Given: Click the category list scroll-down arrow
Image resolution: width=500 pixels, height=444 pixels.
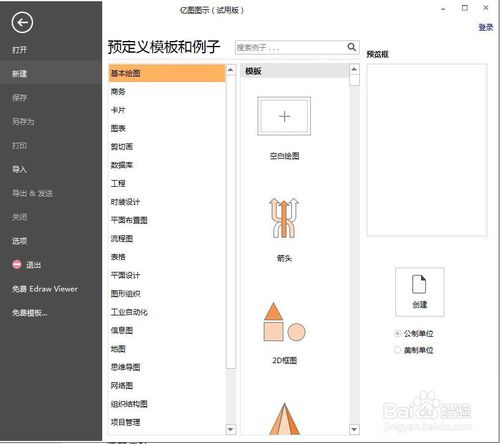Looking at the screenshot, I should [x=230, y=429].
